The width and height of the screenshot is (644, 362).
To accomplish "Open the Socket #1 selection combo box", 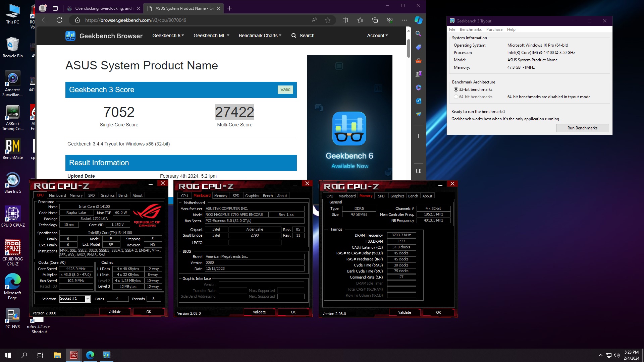I will point(75,299).
